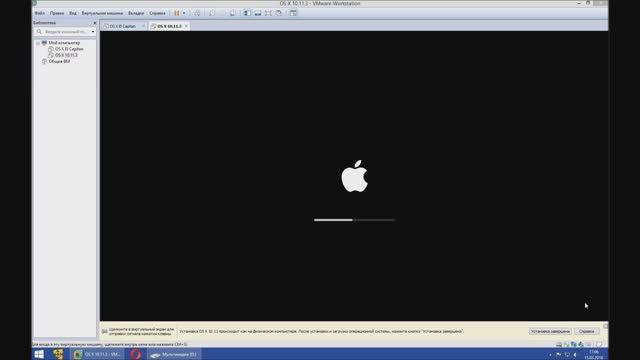Click the library search input field
Image resolution: width=640 pixels, height=360 pixels.
coord(63,31)
